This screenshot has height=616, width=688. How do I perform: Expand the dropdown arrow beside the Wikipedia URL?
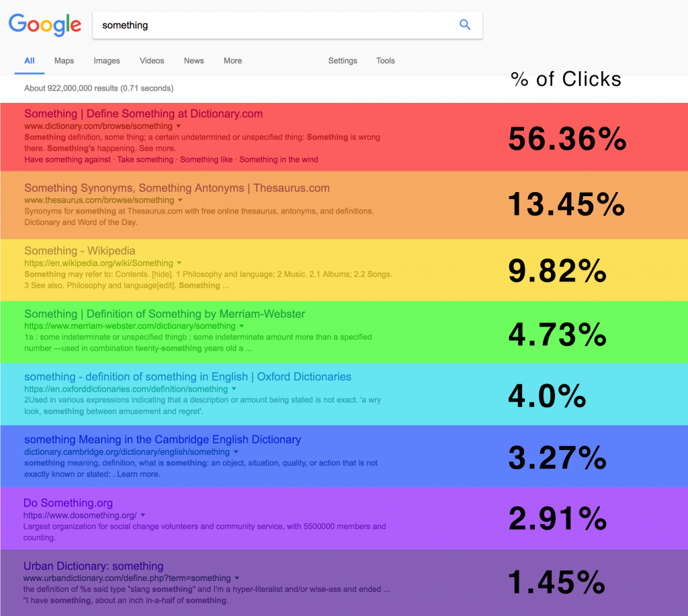click(x=179, y=263)
